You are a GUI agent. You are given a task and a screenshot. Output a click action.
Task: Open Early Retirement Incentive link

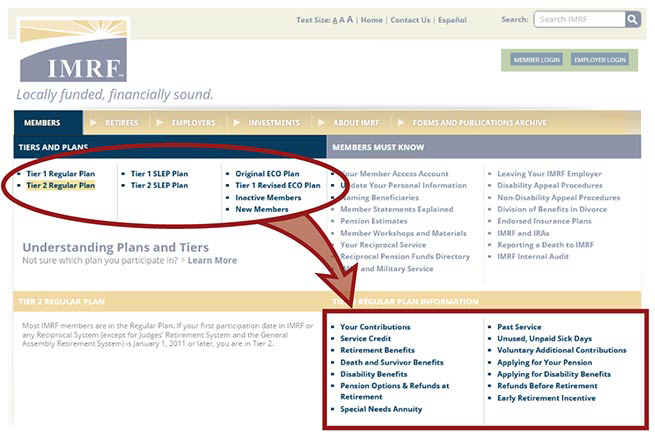click(546, 398)
